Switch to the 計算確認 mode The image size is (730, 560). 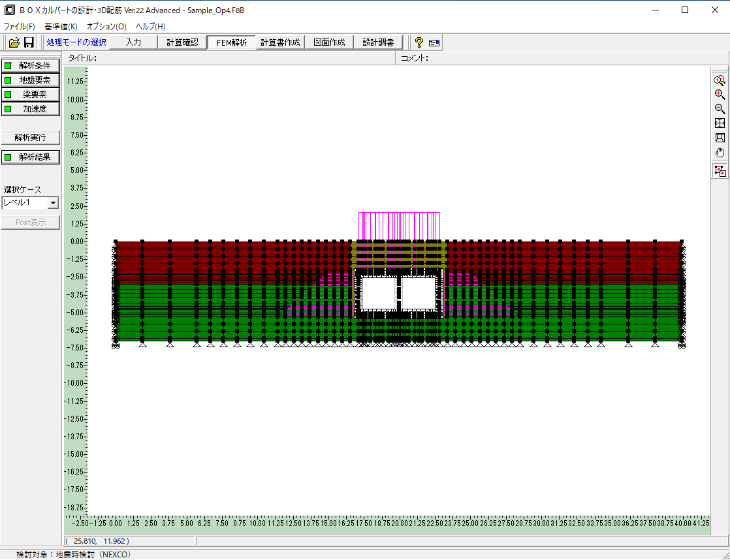[x=183, y=42]
